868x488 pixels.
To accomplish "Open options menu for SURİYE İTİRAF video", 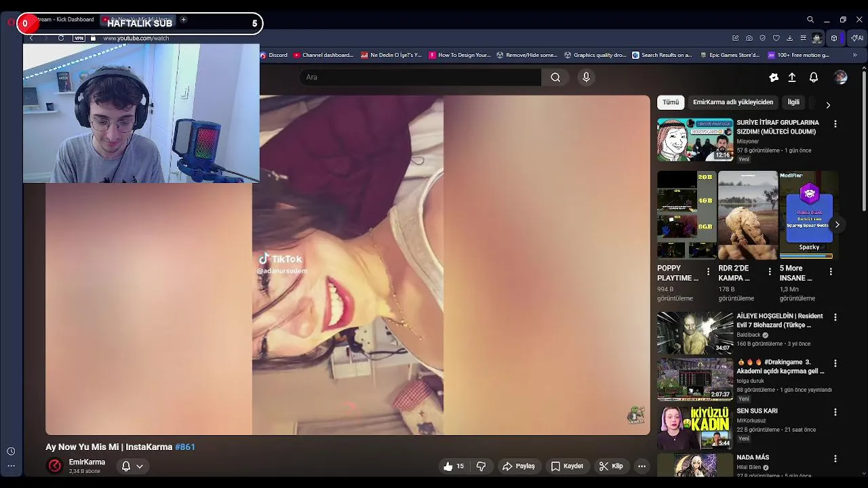I will coord(835,124).
